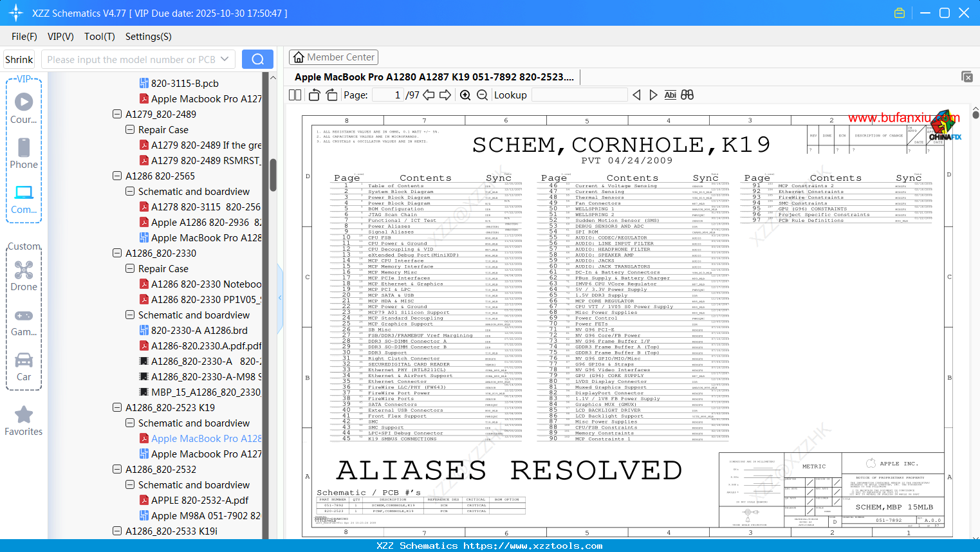Click the tree panel scroll-up arrow

tap(273, 77)
